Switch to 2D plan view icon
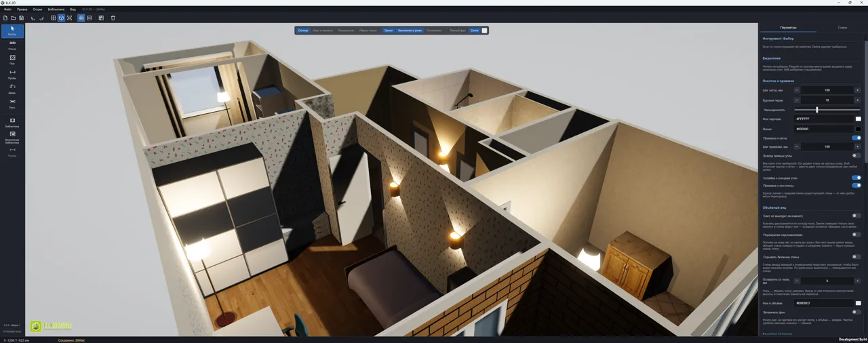This screenshot has height=343, width=868. pyautogui.click(x=53, y=18)
